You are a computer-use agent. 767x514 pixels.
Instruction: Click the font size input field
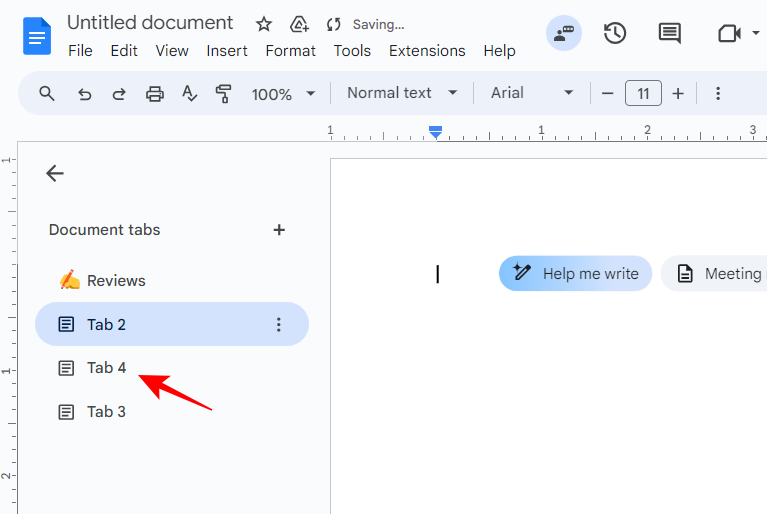coord(643,93)
